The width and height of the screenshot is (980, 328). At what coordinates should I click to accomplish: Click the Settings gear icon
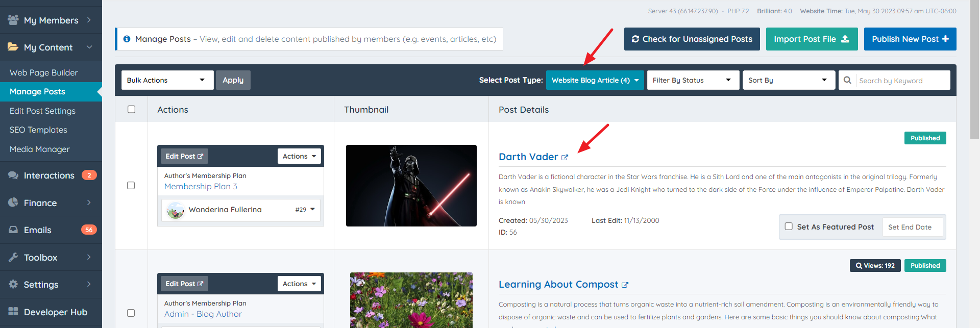(13, 284)
